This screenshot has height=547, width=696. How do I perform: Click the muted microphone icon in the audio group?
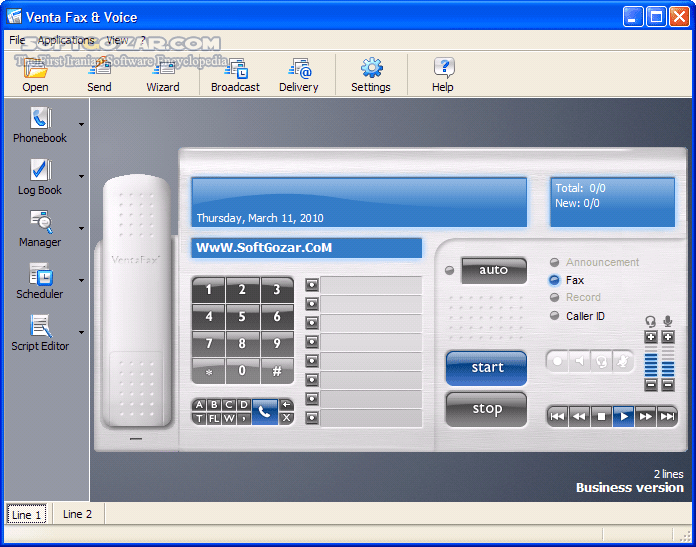click(622, 361)
